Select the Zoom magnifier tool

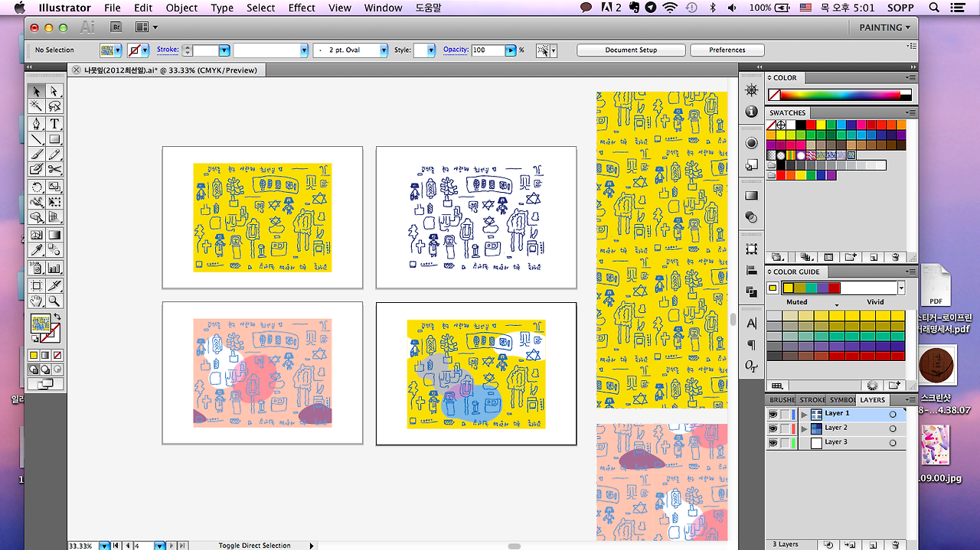pos(54,301)
